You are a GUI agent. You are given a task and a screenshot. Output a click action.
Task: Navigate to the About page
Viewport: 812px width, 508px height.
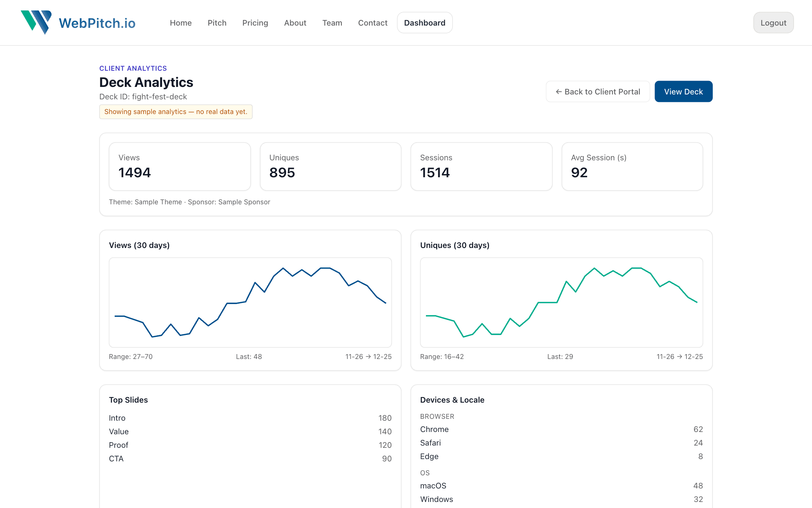295,23
